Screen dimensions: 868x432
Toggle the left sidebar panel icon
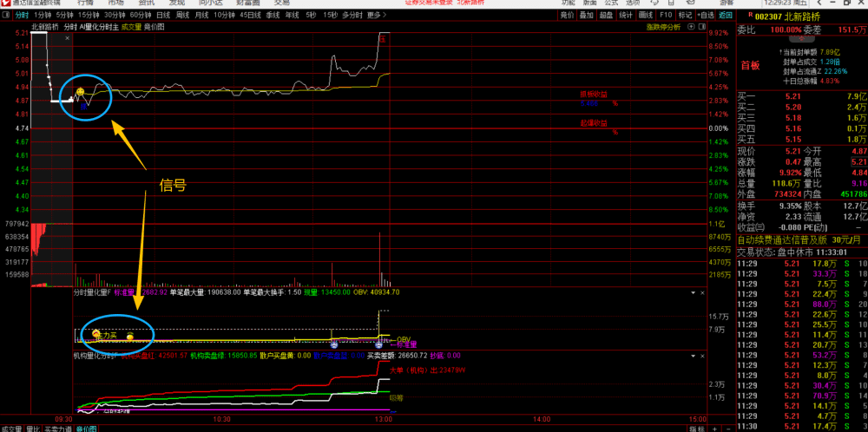pos(6,15)
